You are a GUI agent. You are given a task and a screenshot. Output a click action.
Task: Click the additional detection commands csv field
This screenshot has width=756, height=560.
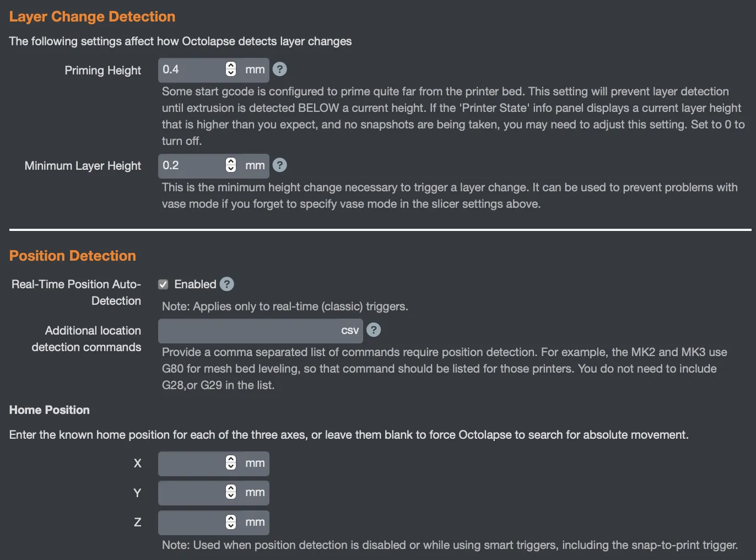point(248,331)
